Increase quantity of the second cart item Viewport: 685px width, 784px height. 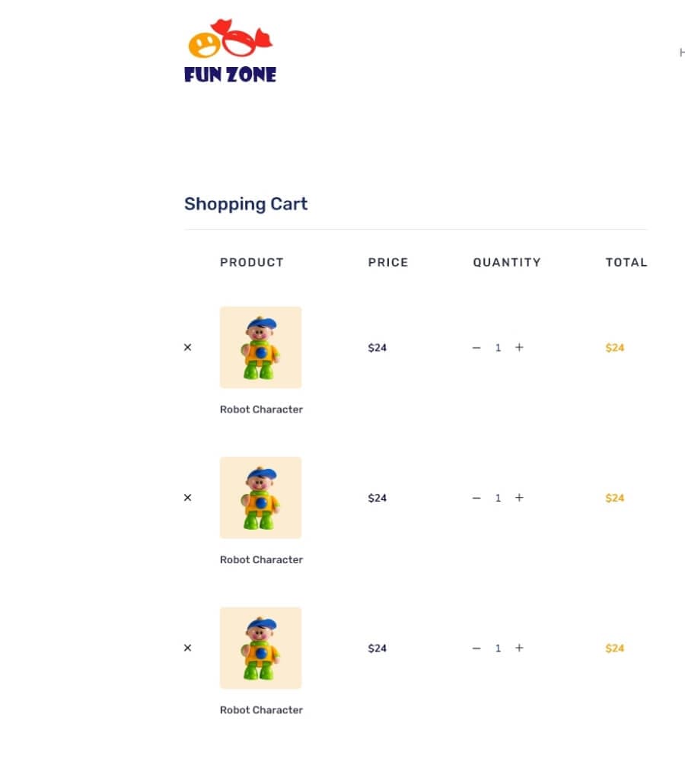[519, 498]
